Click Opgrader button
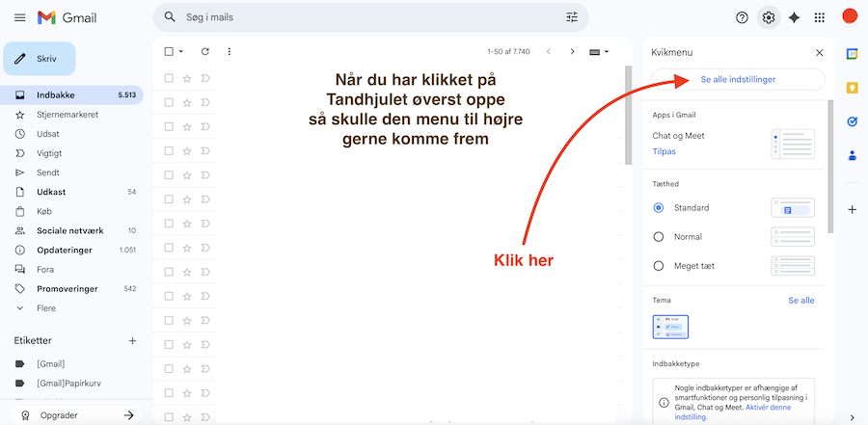868x425 pixels. coord(75,415)
